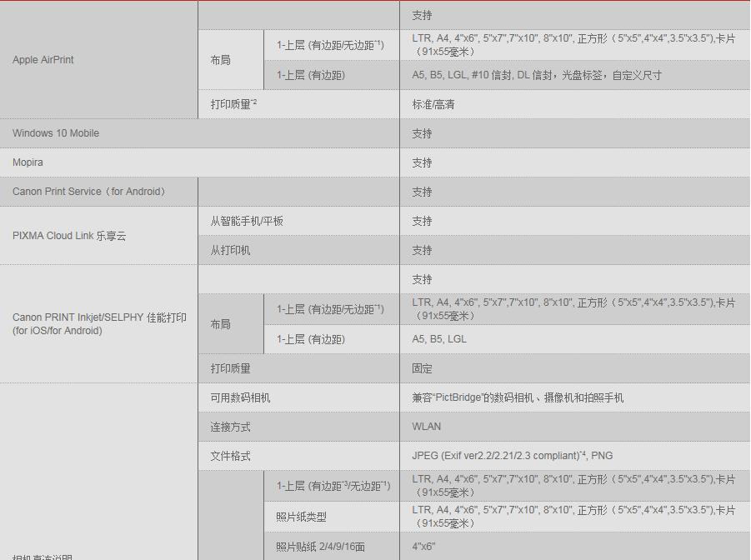Viewport: 751px width, 560px height.
Task: Click 打印质量 in the Canon PRINT Inkjet/SELPHY section
Action: pyautogui.click(x=230, y=368)
